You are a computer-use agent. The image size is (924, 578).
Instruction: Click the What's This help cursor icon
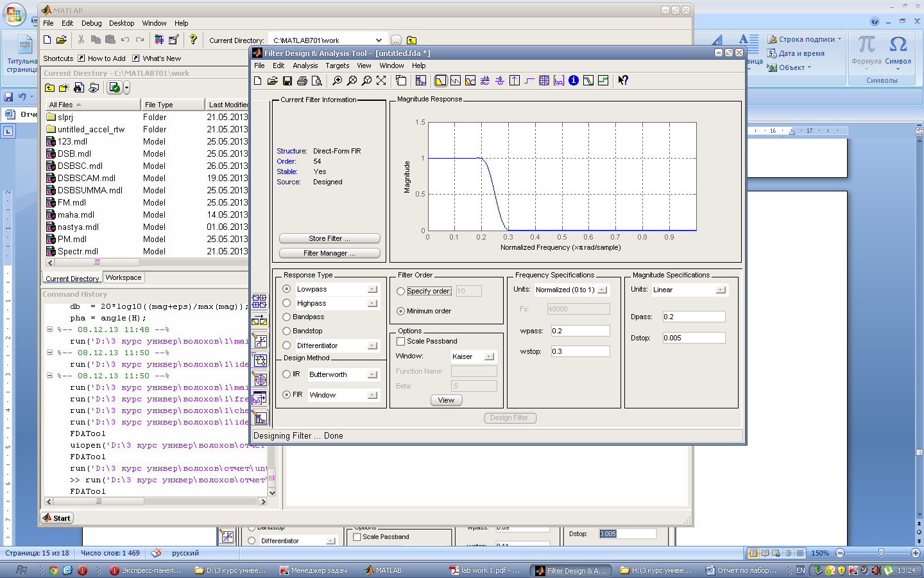point(623,80)
